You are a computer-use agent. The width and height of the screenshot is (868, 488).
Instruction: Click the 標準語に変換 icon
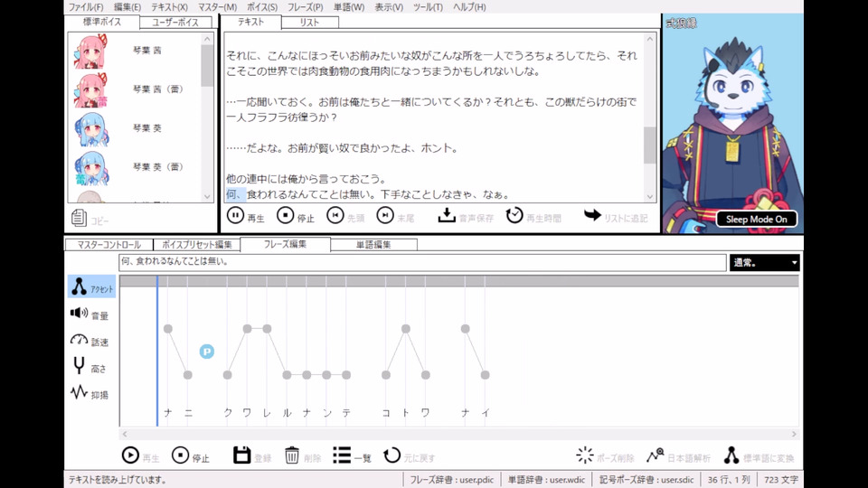click(x=731, y=455)
